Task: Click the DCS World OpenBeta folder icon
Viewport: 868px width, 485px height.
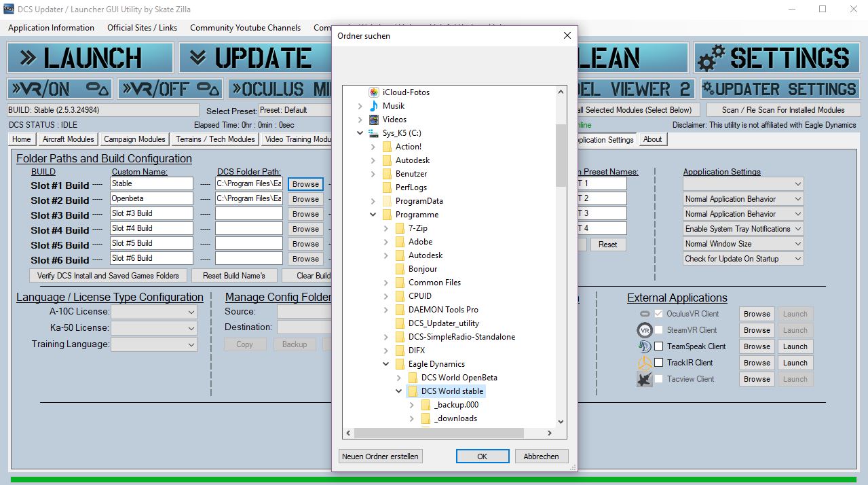Action: point(413,378)
